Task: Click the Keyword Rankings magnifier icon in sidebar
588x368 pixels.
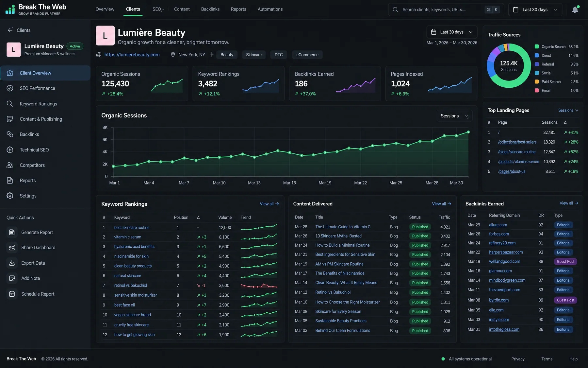Action: tap(10, 104)
